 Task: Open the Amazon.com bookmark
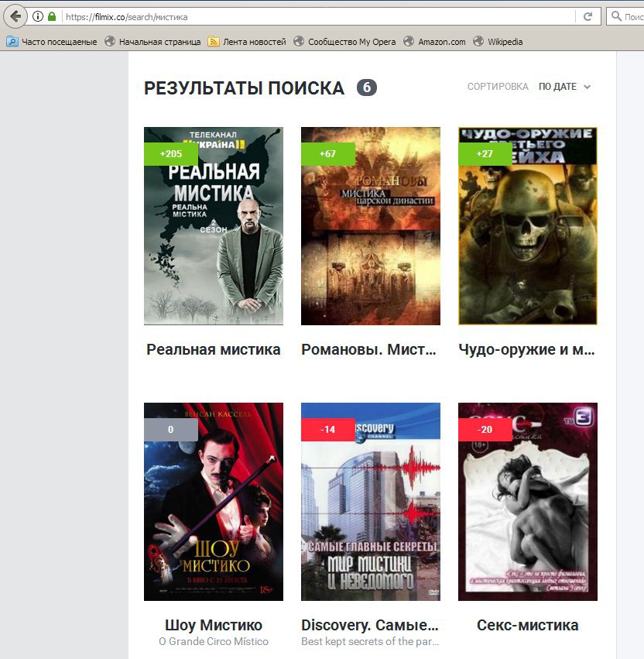coord(434,42)
